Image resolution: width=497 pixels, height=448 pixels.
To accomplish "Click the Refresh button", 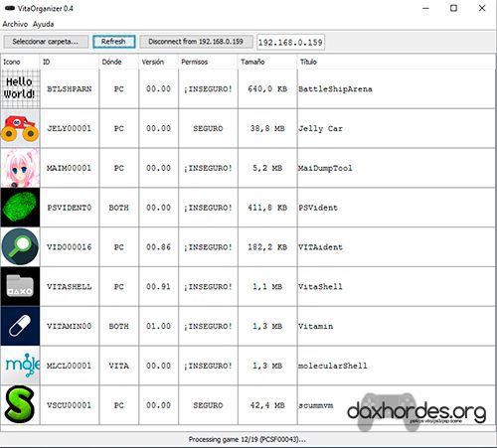I will (113, 42).
